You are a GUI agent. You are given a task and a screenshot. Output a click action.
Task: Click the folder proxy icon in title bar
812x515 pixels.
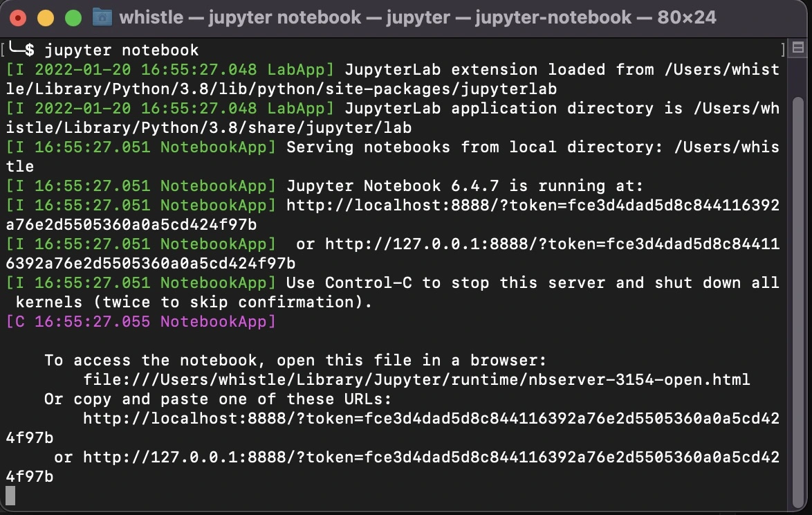(x=102, y=17)
